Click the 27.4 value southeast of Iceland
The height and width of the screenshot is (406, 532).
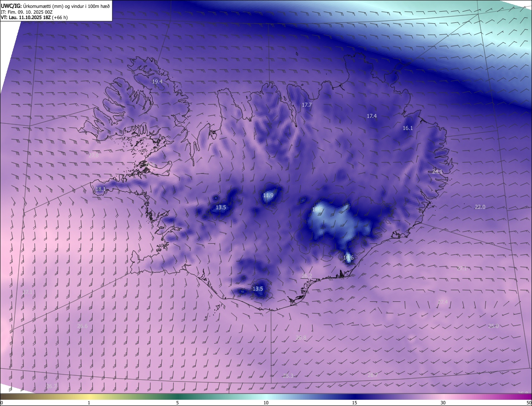click(443, 302)
